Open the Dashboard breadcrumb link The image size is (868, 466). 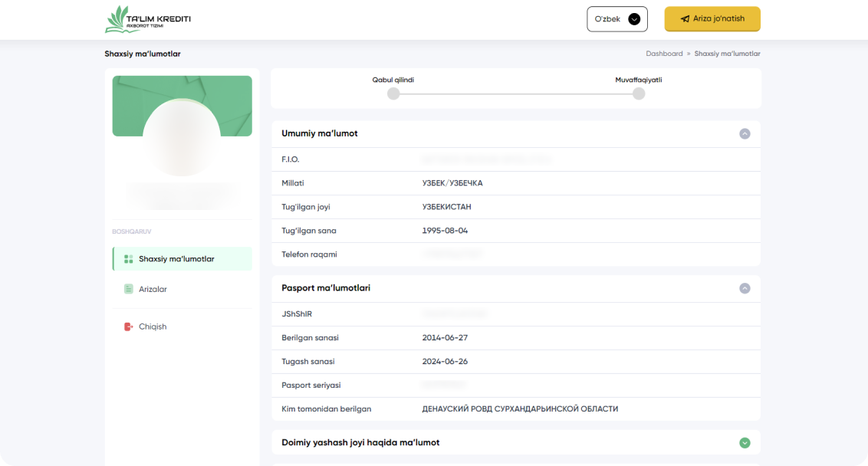(x=664, y=54)
